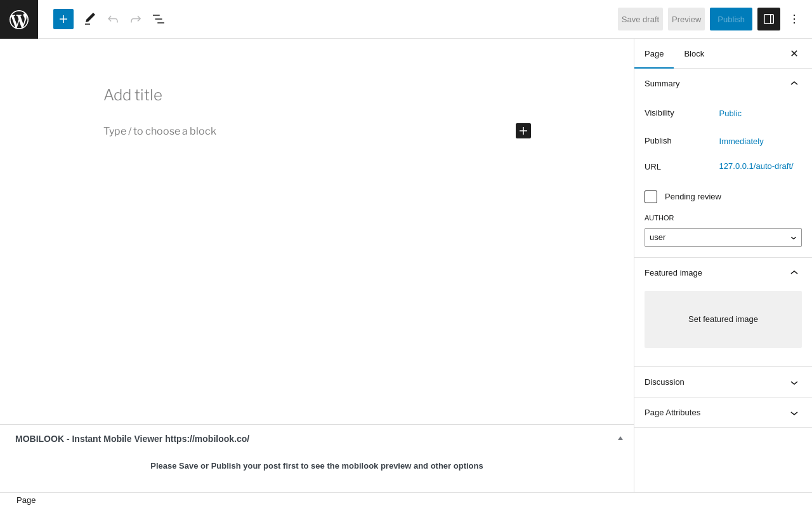Select the Page tab in sidebar

point(654,54)
